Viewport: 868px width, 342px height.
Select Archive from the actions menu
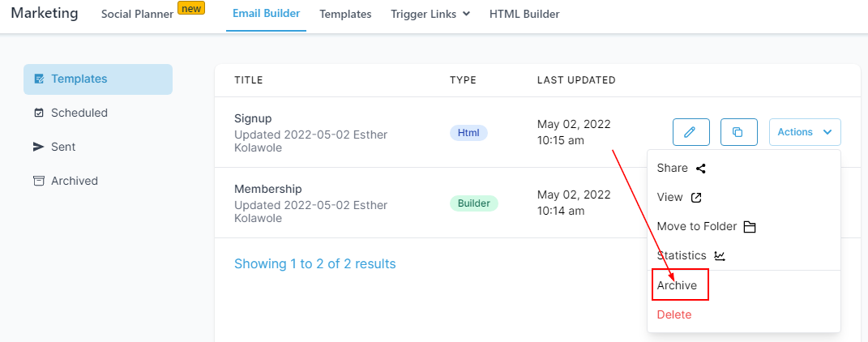677,285
